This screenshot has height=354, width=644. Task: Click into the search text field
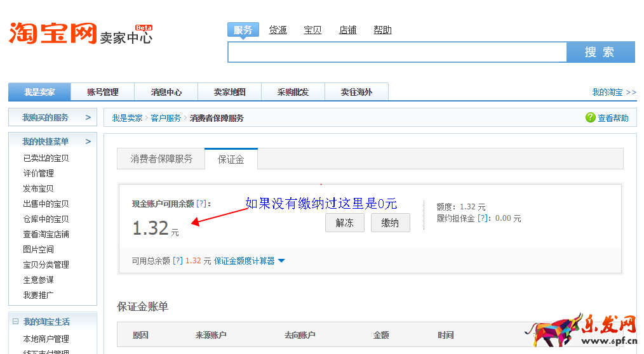(x=397, y=52)
